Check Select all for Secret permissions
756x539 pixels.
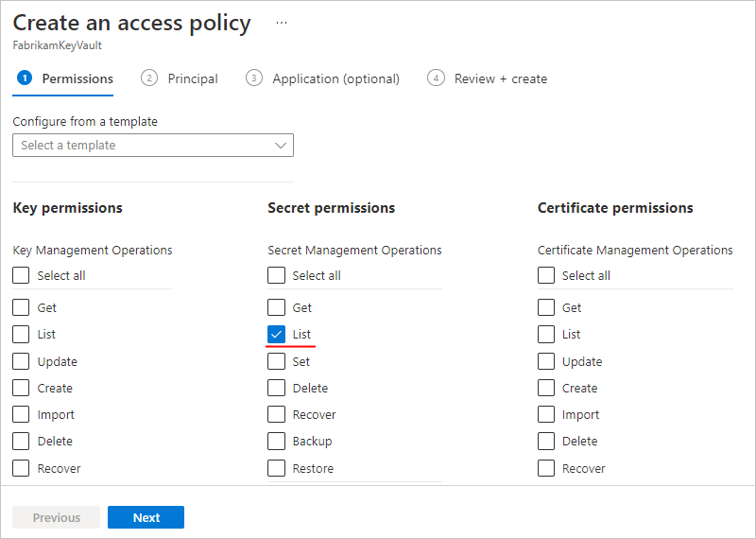(x=276, y=275)
